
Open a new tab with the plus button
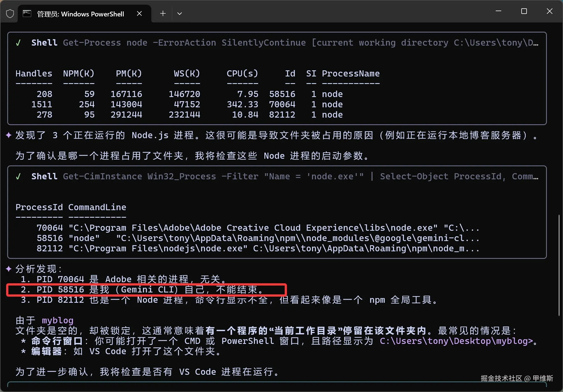pyautogui.click(x=163, y=13)
